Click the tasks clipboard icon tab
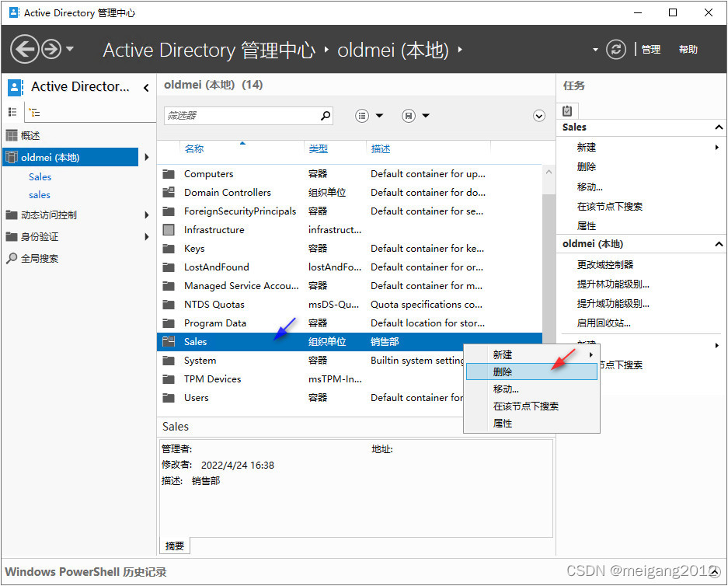 tap(567, 110)
